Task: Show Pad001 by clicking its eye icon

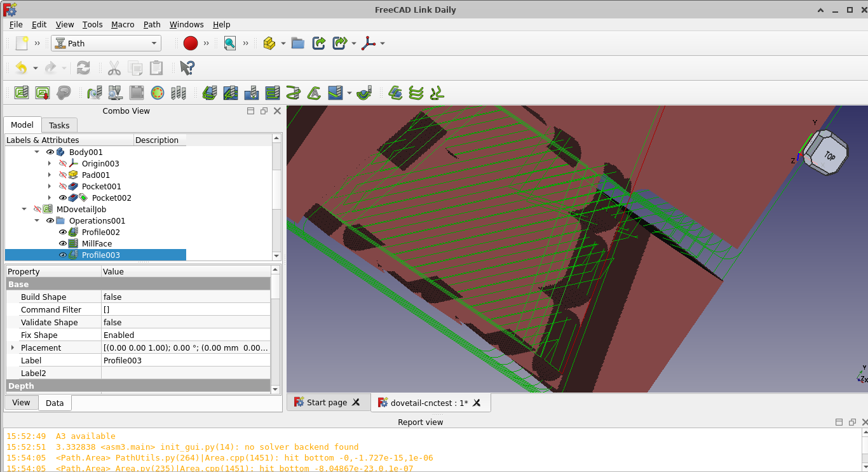Action: pyautogui.click(x=63, y=175)
